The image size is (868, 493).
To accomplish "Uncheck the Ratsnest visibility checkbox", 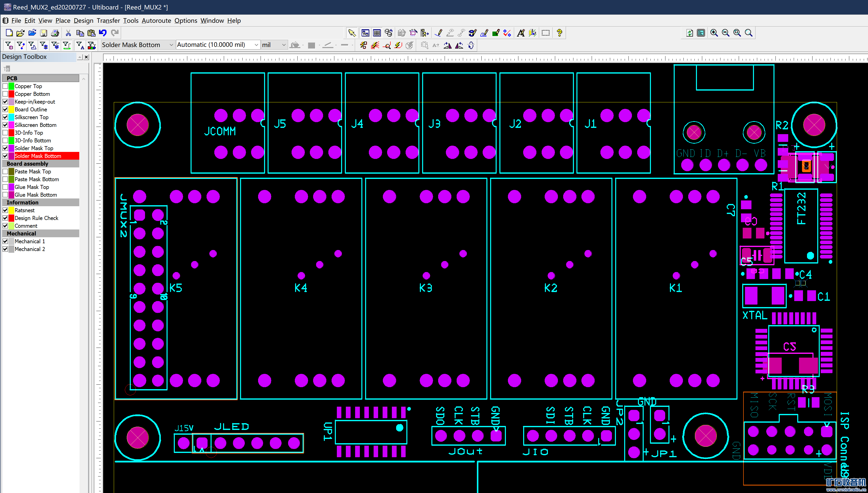I will (6, 210).
